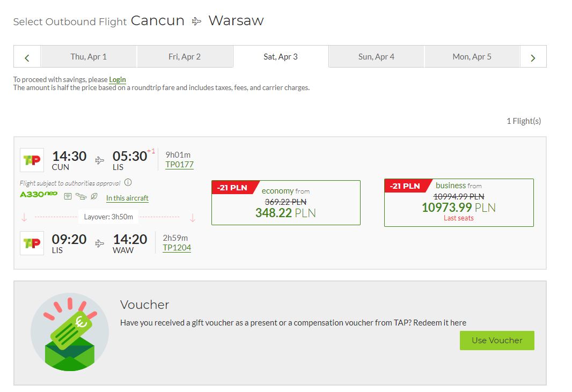Image resolution: width=572 pixels, height=392 pixels.
Task: Click the '9h01m' flight duration
Action: point(178,155)
